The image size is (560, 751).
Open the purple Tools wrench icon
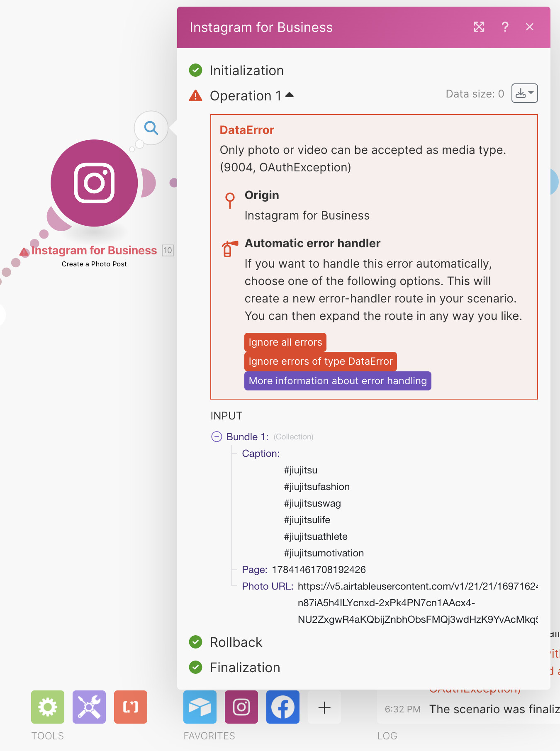click(89, 707)
